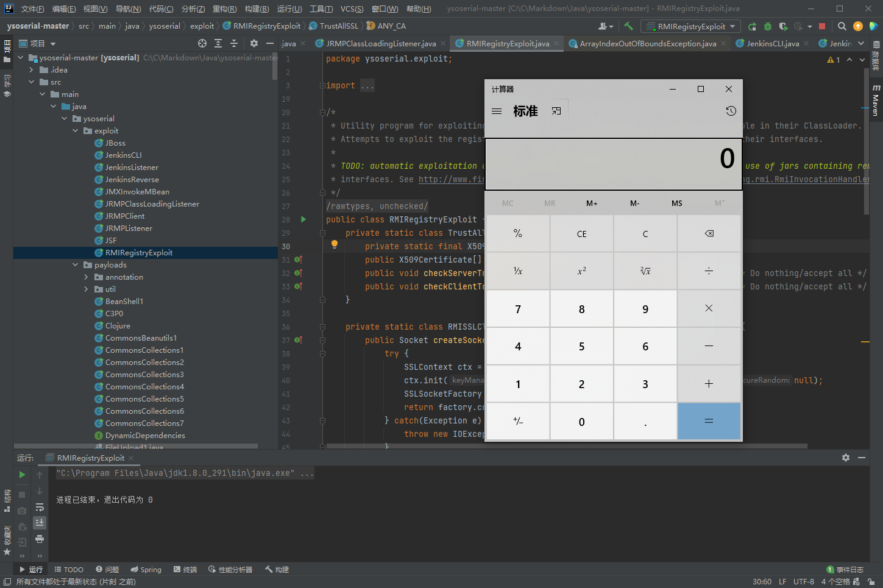Expand the util package
Screen dimensions: 883x588
click(x=86, y=289)
